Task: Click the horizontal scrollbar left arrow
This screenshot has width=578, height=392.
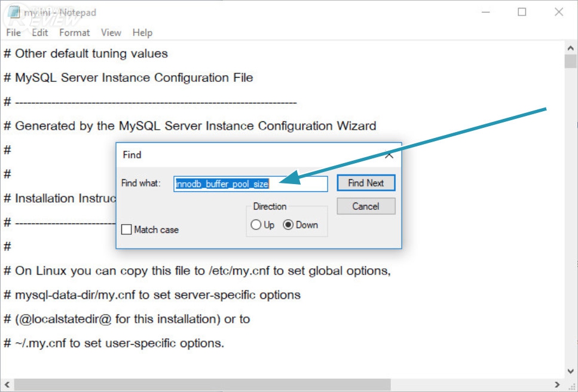Action: pyautogui.click(x=7, y=385)
